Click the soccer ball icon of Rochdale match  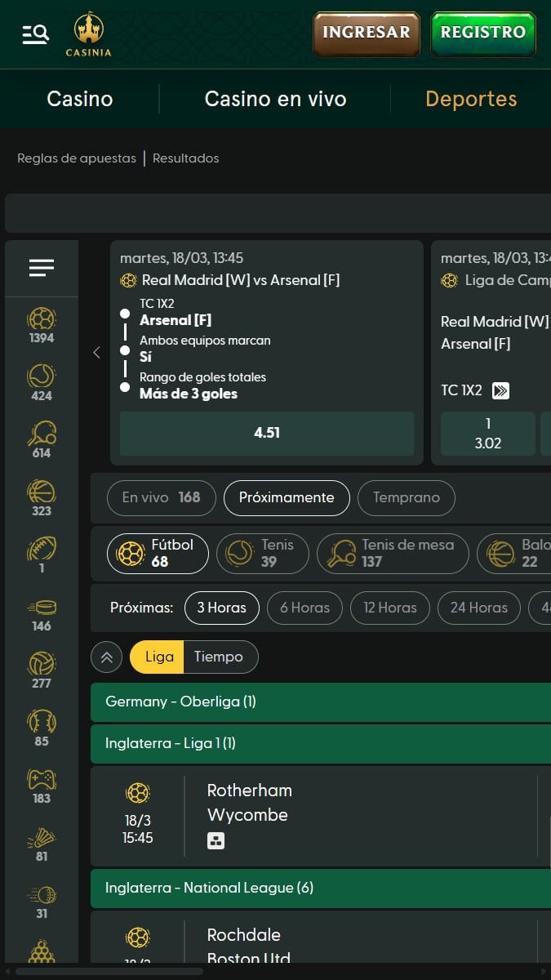pos(138,938)
